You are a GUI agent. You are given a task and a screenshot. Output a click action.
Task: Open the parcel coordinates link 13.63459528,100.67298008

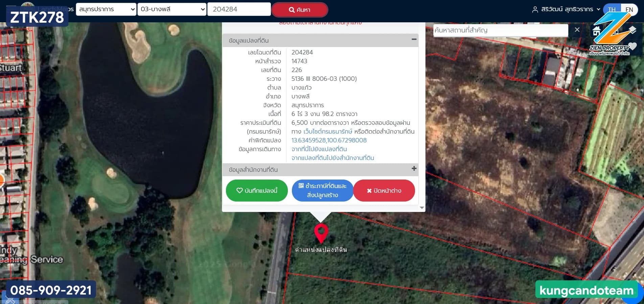pyautogui.click(x=329, y=140)
